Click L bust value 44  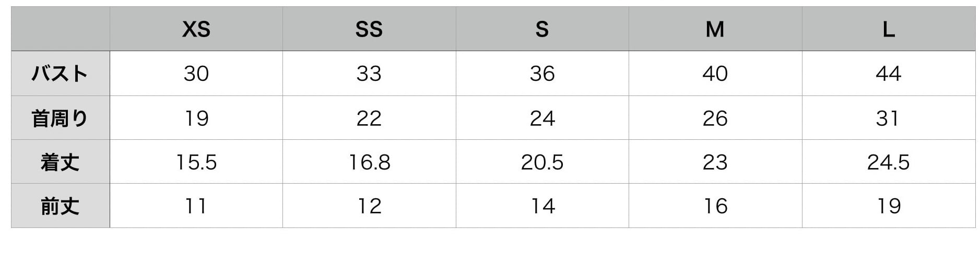pos(889,74)
